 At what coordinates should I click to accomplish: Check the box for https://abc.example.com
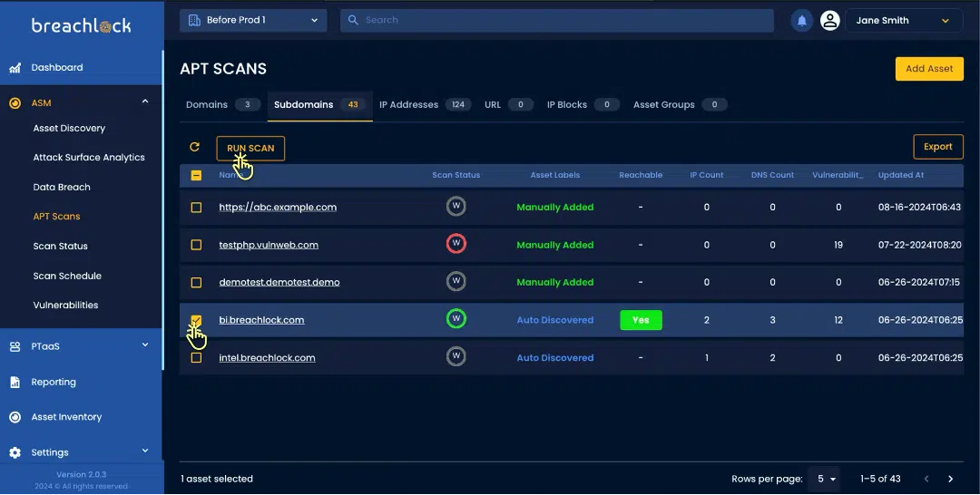[196, 208]
